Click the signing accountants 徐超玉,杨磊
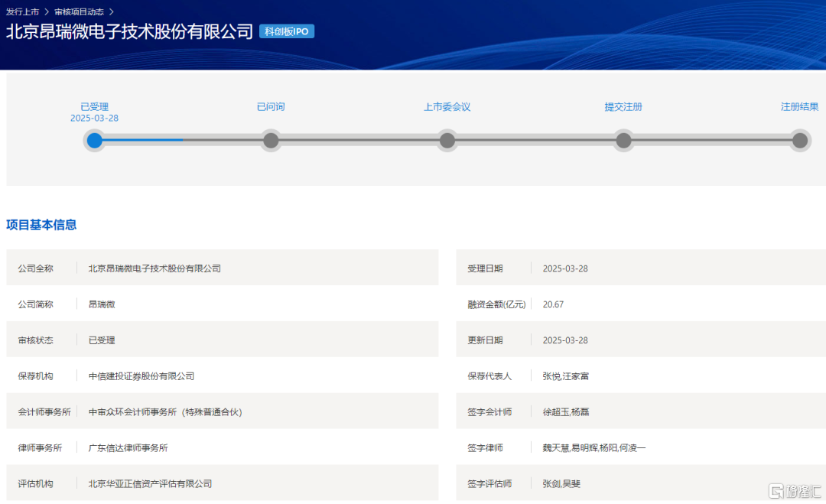This screenshot has width=826, height=504. point(566,411)
